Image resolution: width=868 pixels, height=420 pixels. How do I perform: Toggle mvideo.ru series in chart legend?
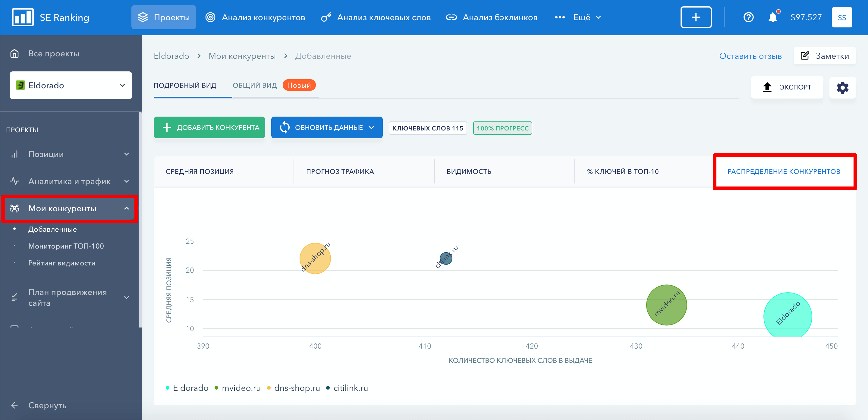click(x=237, y=388)
